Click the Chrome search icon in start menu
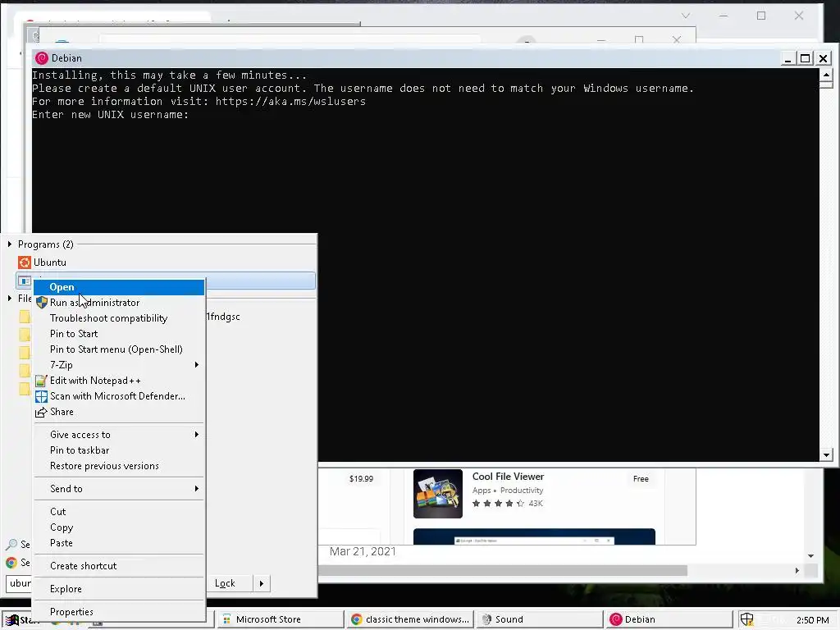The image size is (840, 630). [x=11, y=563]
